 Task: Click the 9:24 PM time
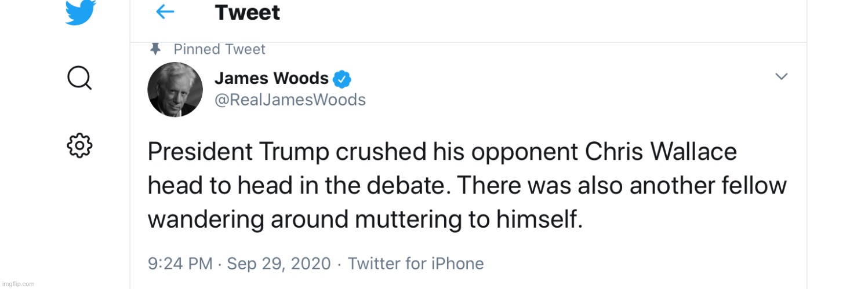[180, 264]
